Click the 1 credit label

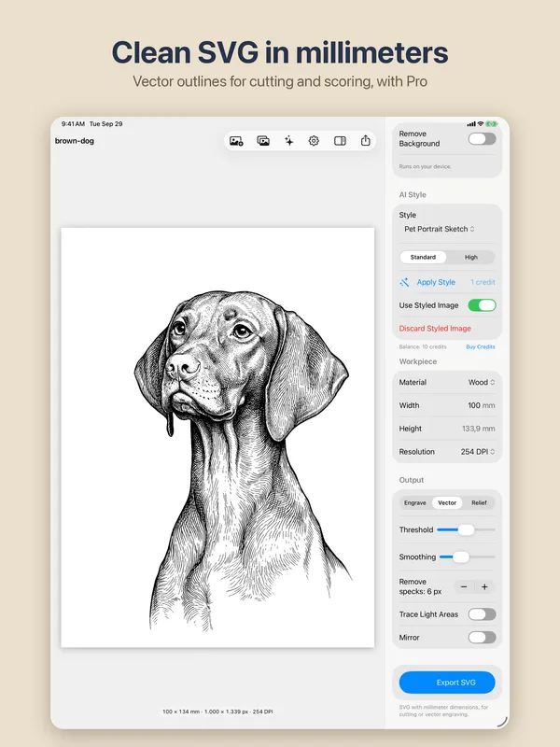(x=483, y=282)
